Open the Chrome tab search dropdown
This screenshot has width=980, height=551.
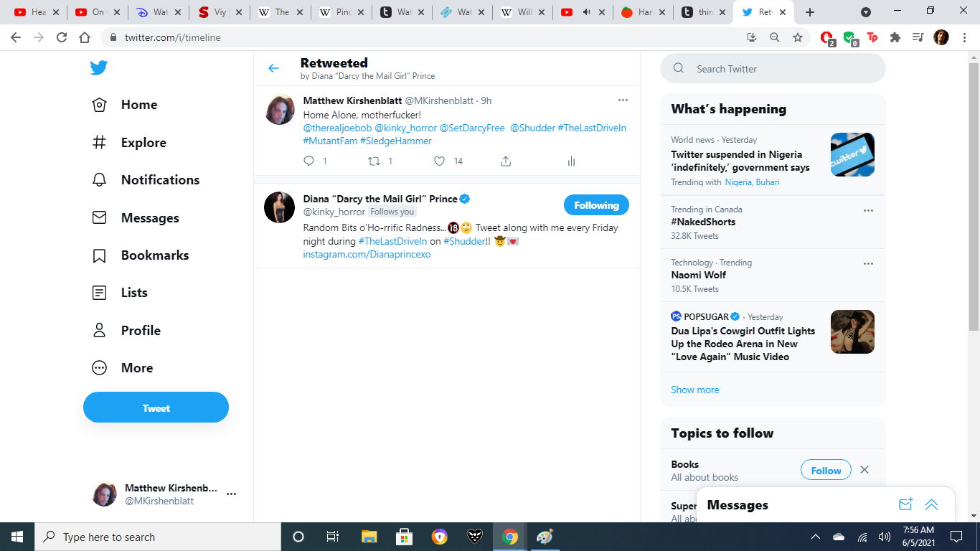pos(866,12)
